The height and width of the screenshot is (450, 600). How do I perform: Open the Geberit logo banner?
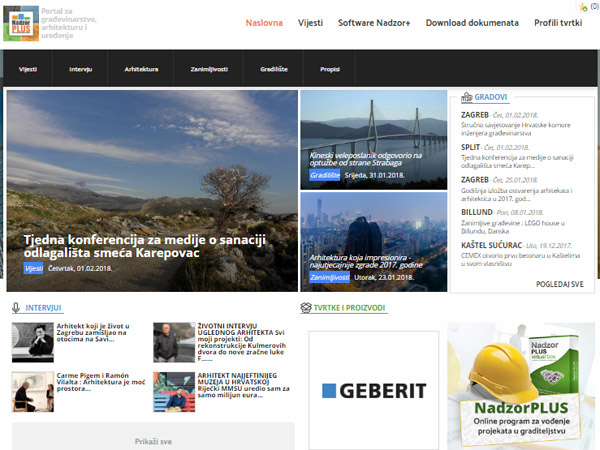tap(374, 390)
